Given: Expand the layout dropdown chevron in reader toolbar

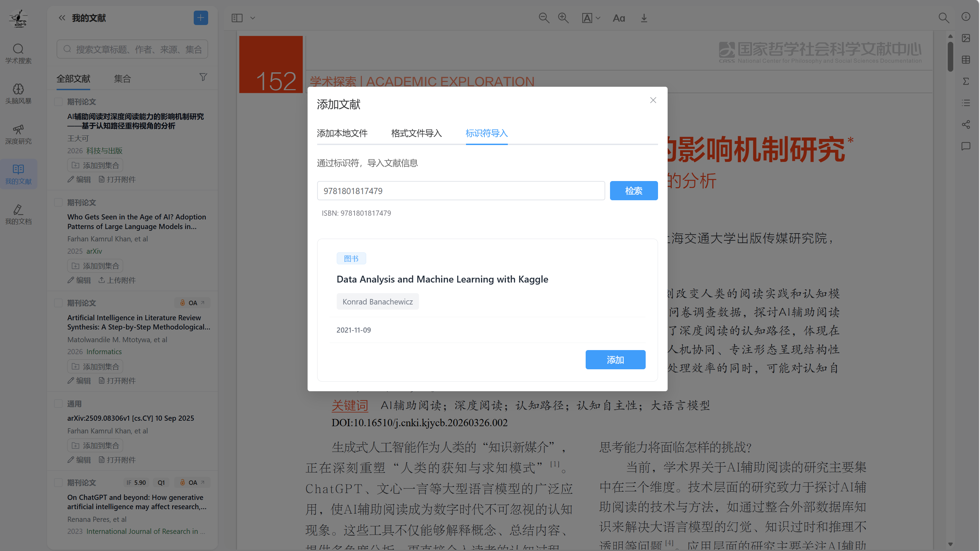Looking at the screenshot, I should tap(252, 18).
